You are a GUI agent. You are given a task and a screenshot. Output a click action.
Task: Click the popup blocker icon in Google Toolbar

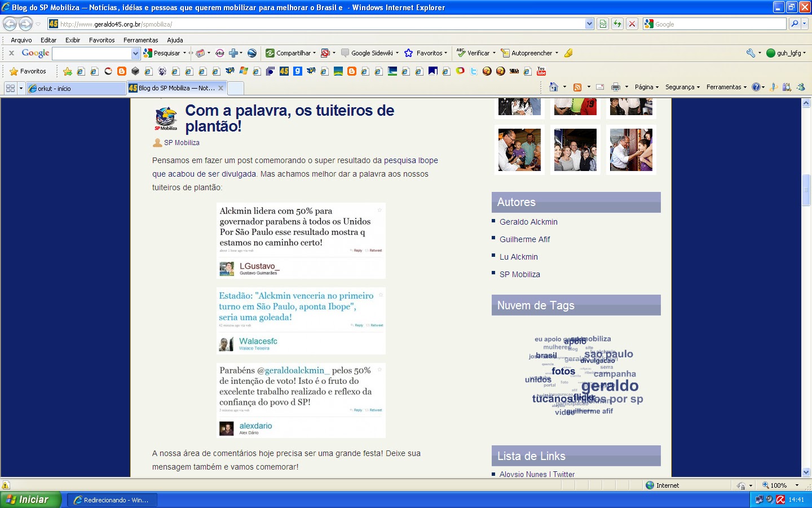tap(325, 53)
